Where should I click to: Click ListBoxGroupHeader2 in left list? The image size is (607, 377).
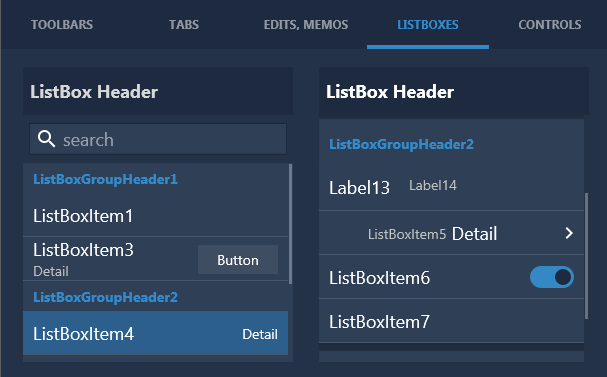pos(105,297)
